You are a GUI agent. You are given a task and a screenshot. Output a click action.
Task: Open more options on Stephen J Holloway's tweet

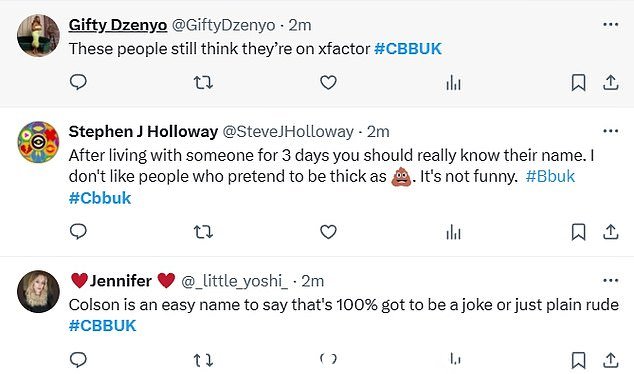(x=610, y=131)
